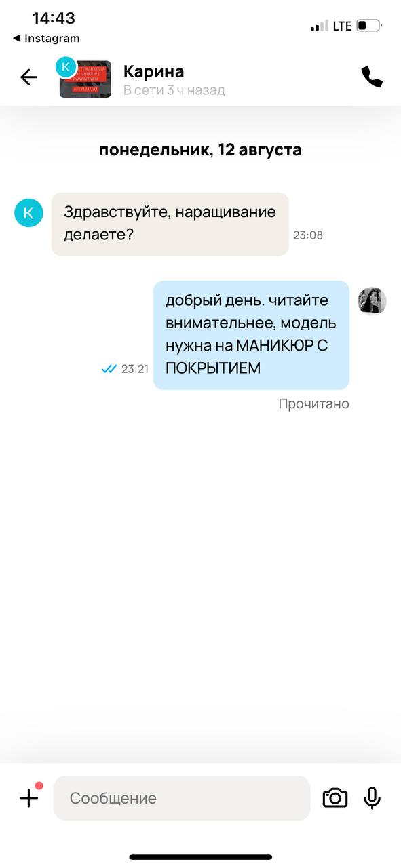Tap the 23:08 timestamp of incoming message
The width and height of the screenshot is (401, 868).
point(308,235)
